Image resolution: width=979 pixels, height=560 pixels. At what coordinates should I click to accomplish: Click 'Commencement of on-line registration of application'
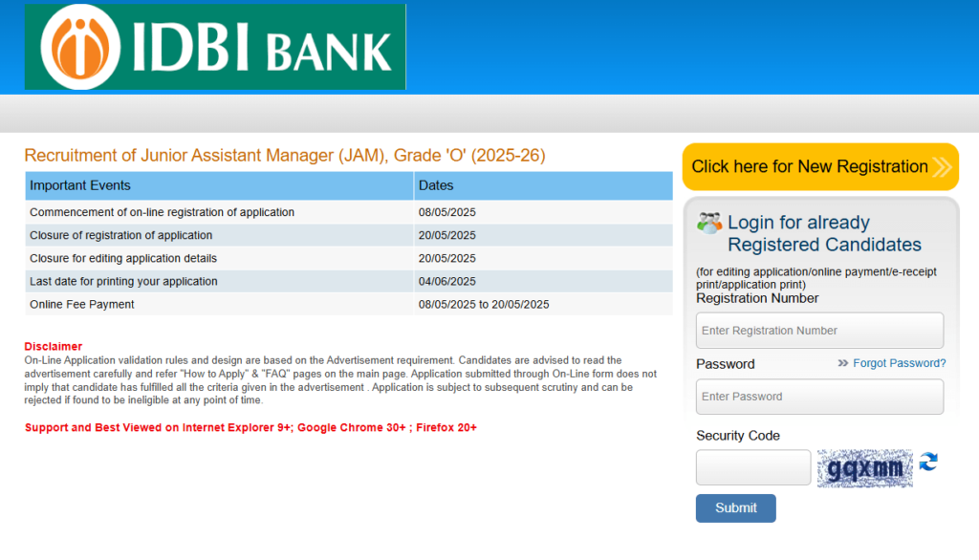(162, 212)
